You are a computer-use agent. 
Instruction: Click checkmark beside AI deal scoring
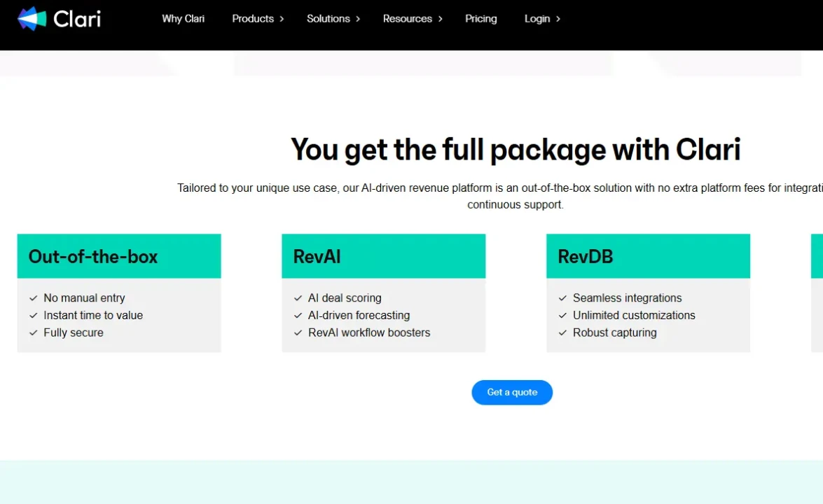pos(298,298)
